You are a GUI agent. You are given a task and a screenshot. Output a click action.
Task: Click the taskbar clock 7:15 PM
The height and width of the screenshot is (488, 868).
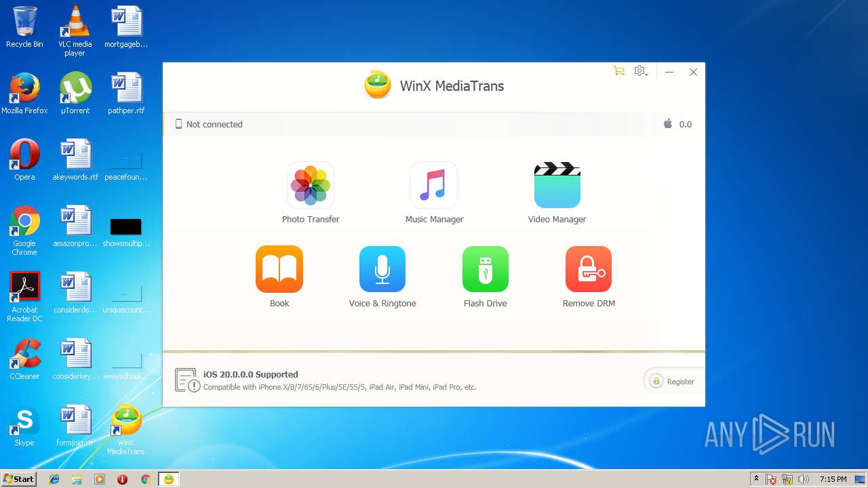click(833, 479)
